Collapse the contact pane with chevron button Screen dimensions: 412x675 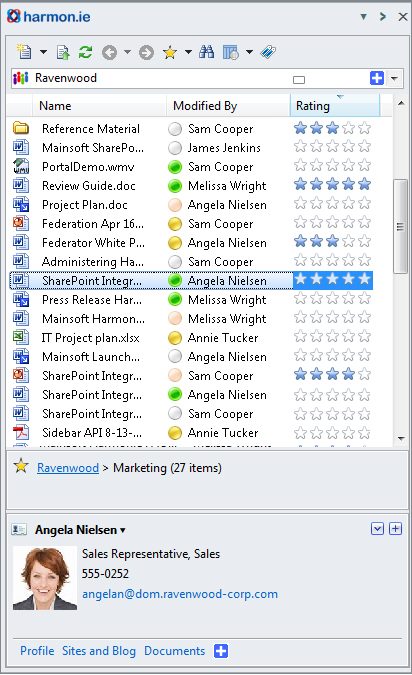(377, 529)
